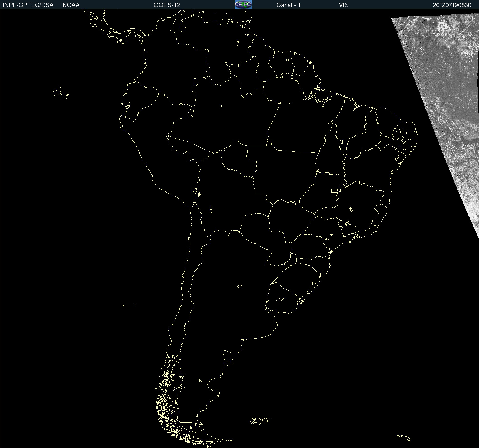
Task: Click the CPTEC logo in header
Action: coord(243,5)
